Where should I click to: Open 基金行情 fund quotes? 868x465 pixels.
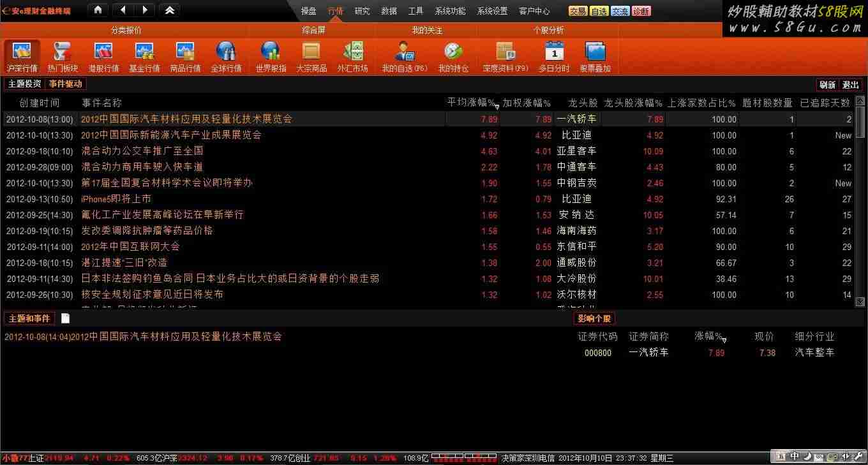pos(144,57)
